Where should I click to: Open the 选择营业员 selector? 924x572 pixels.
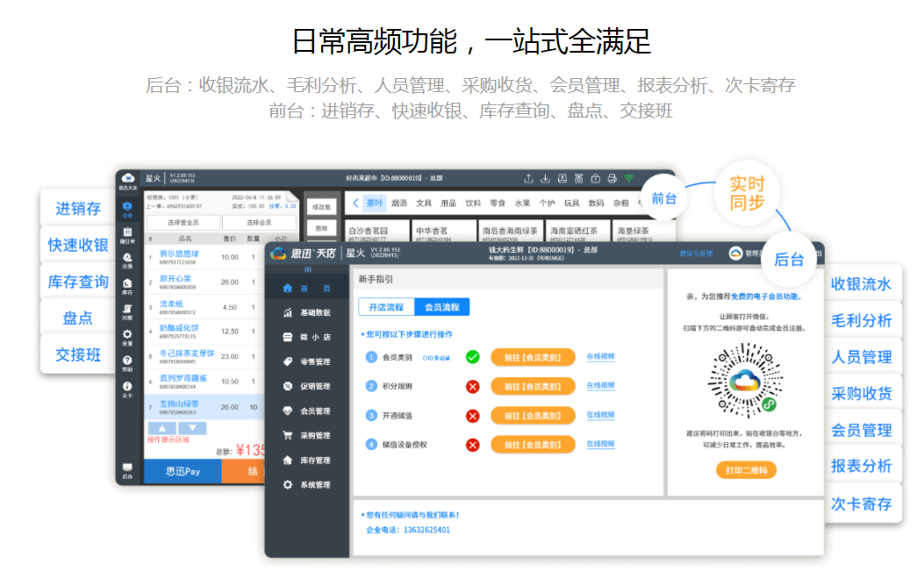[x=183, y=224]
